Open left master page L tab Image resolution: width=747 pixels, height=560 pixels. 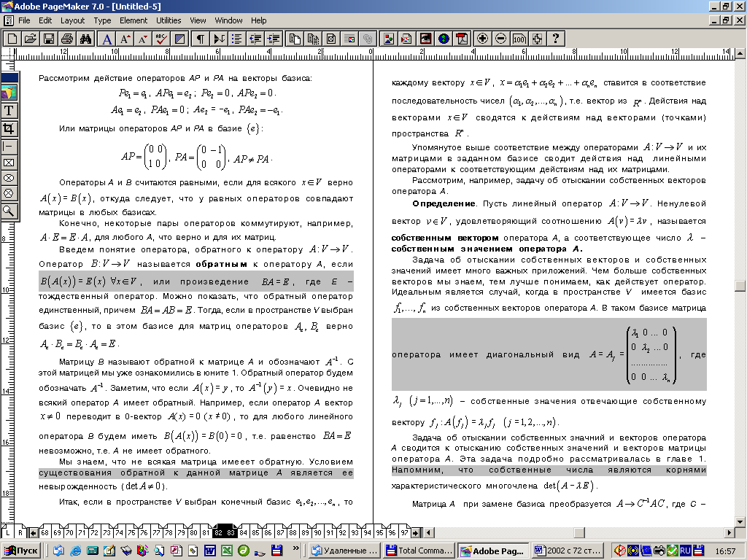[x=7, y=532]
